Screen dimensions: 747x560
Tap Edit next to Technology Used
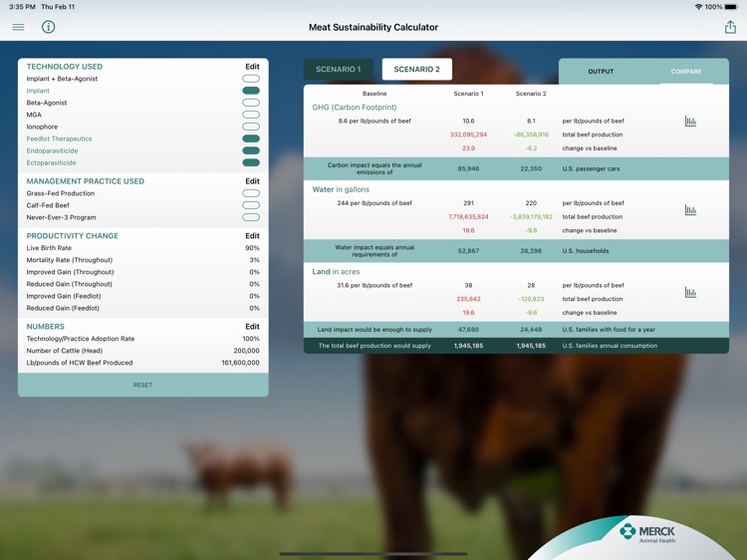coord(253,67)
